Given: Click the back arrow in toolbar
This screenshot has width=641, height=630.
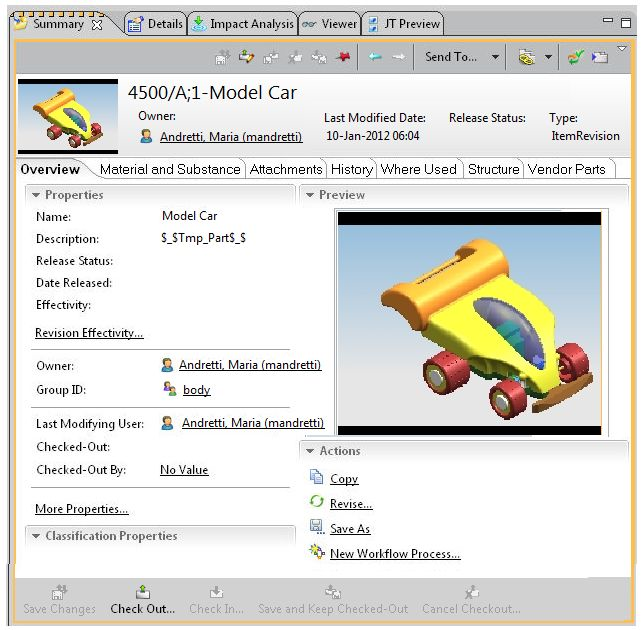Looking at the screenshot, I should (x=375, y=58).
